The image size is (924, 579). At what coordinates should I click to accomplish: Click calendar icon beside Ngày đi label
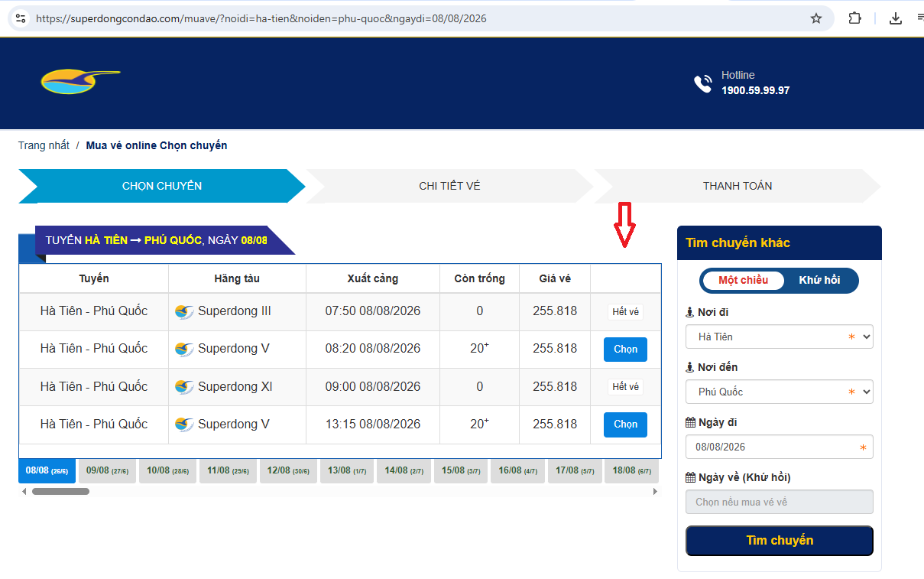click(690, 422)
